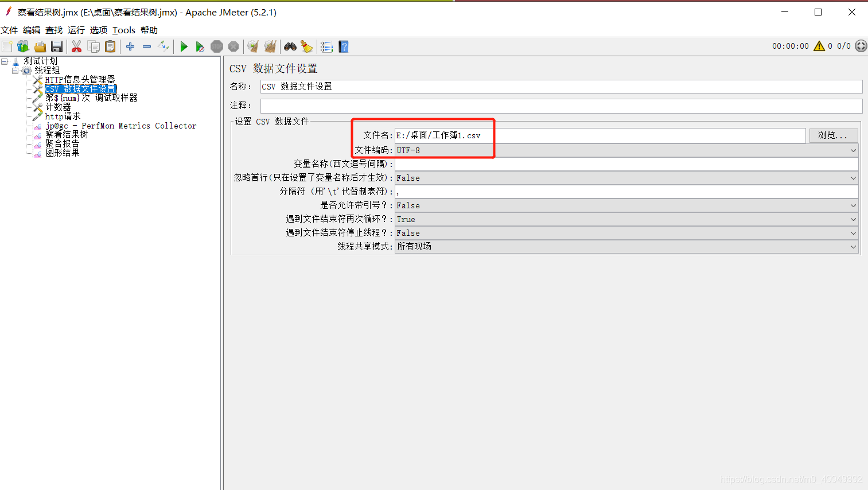Open the 帮助 menu

[149, 30]
